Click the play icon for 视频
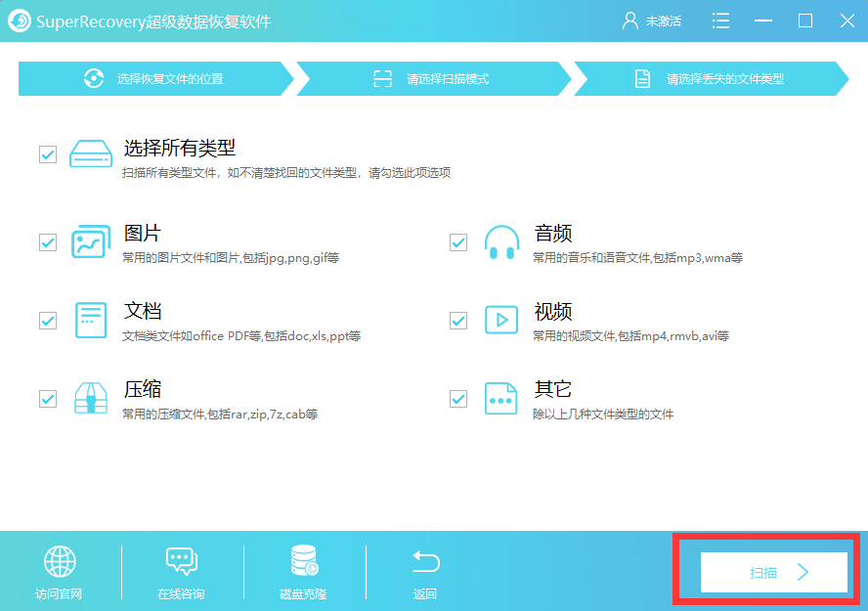The image size is (868, 611). (x=501, y=320)
